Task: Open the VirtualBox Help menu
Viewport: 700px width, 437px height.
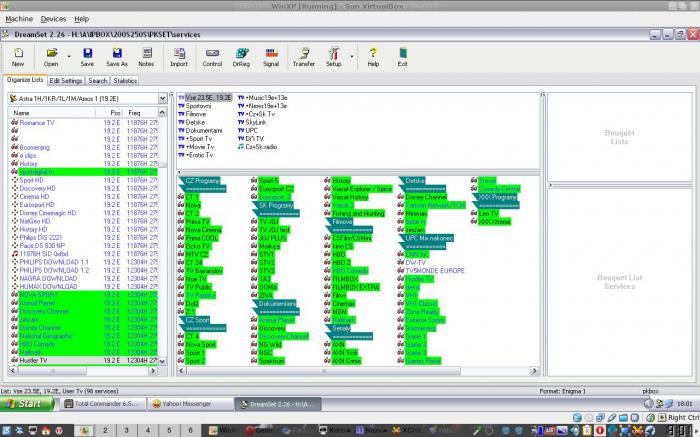Action: [81, 19]
